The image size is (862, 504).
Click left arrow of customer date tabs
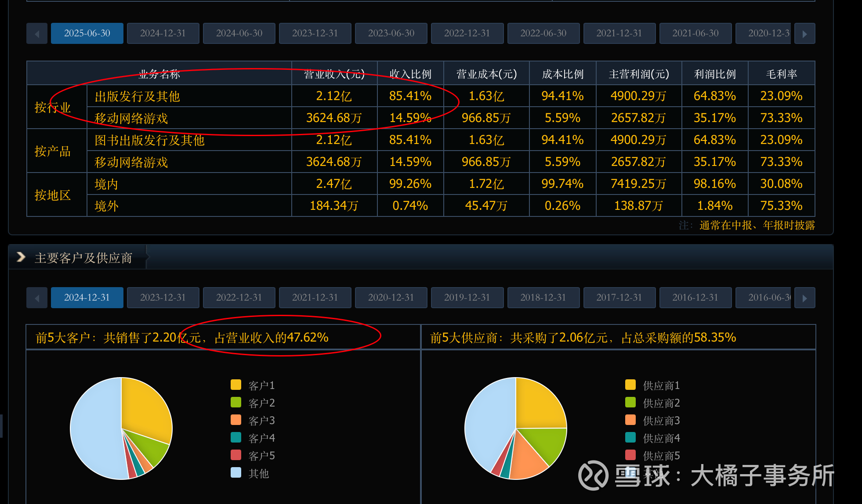pyautogui.click(x=37, y=298)
